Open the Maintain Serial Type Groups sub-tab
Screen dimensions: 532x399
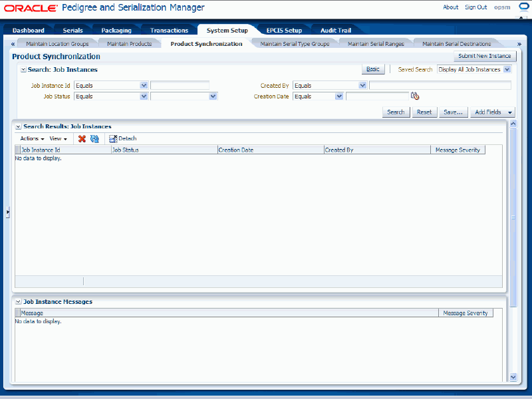[295, 44]
